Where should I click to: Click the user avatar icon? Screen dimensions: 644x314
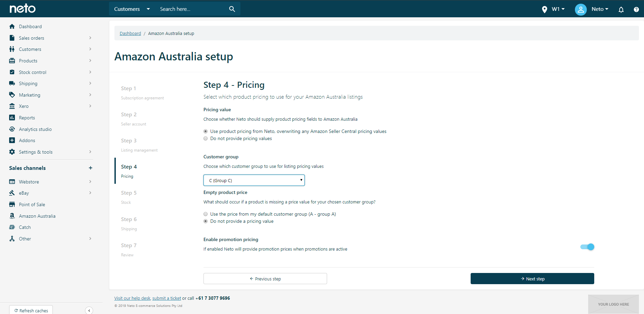(x=581, y=9)
